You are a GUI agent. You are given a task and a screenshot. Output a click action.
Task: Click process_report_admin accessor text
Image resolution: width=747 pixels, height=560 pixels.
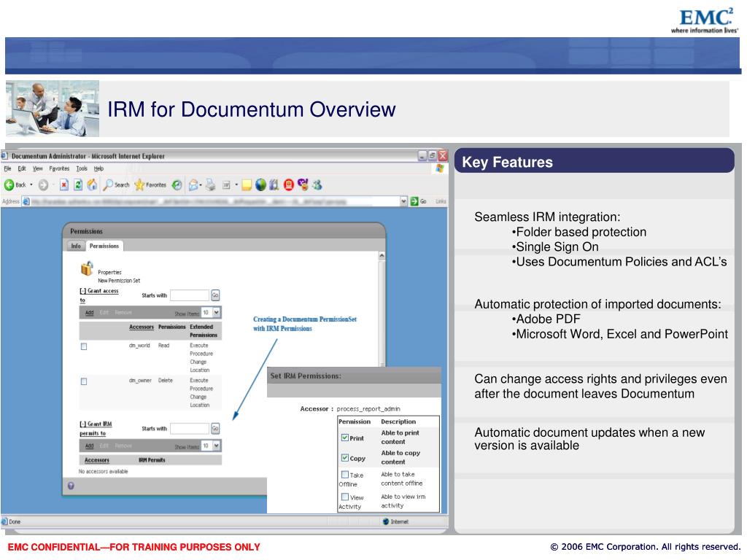click(x=368, y=408)
